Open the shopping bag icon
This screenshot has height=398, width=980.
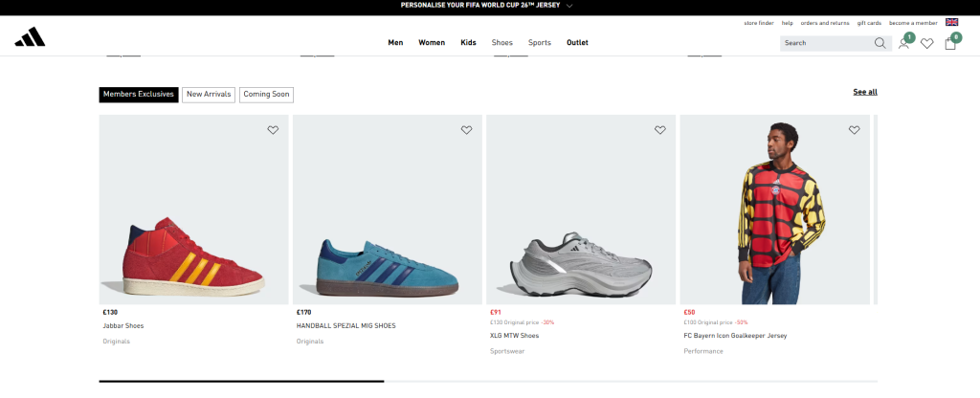pyautogui.click(x=950, y=43)
